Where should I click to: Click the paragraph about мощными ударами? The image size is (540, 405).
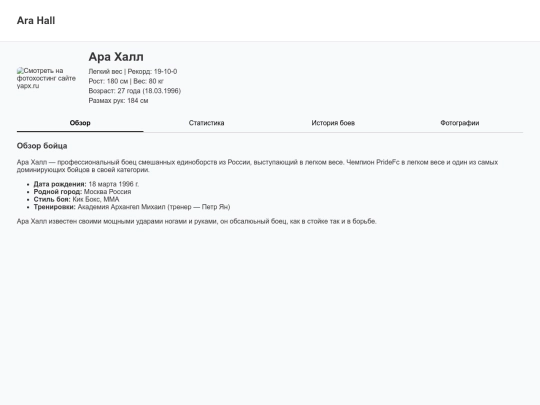197,221
